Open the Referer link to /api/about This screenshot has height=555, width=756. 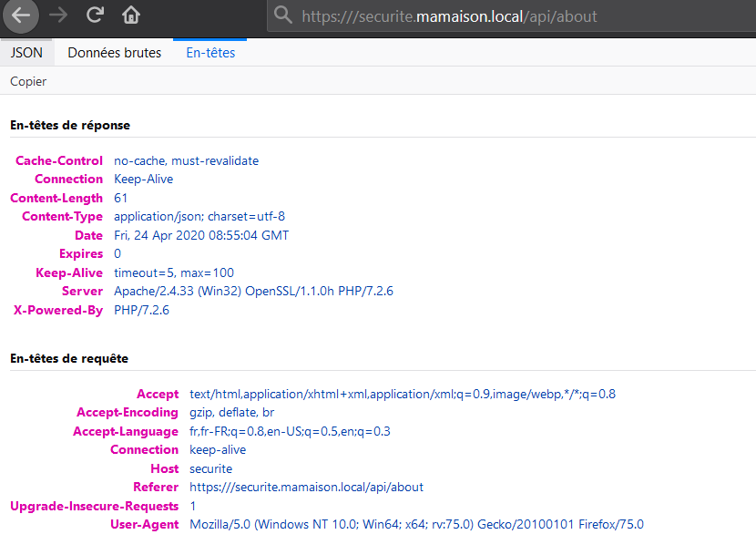tap(306, 487)
